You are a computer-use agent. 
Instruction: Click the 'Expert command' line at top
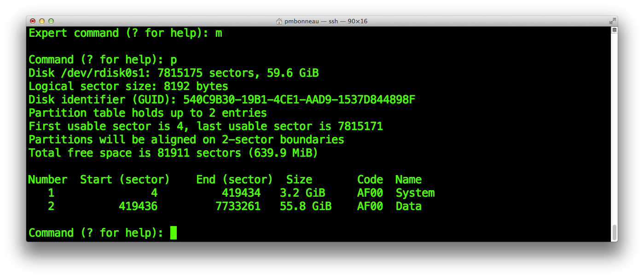pyautogui.click(x=125, y=33)
